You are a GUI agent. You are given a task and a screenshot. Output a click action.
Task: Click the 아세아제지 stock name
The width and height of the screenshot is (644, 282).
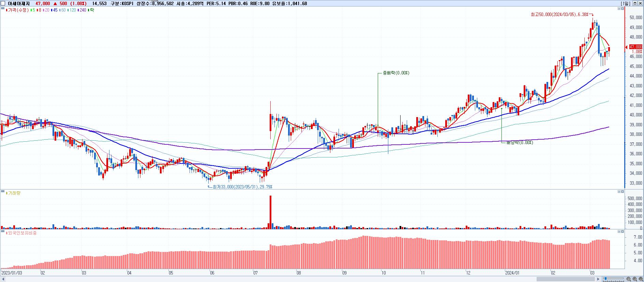tap(19, 3)
